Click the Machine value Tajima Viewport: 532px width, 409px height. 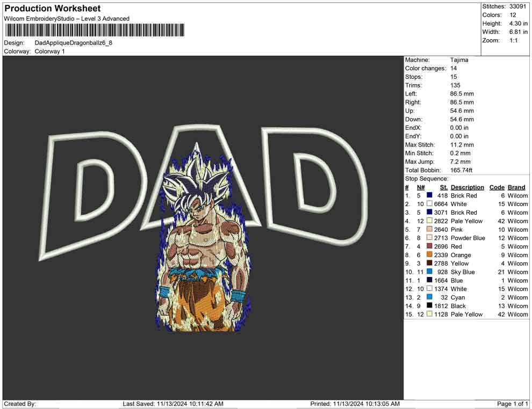point(459,60)
